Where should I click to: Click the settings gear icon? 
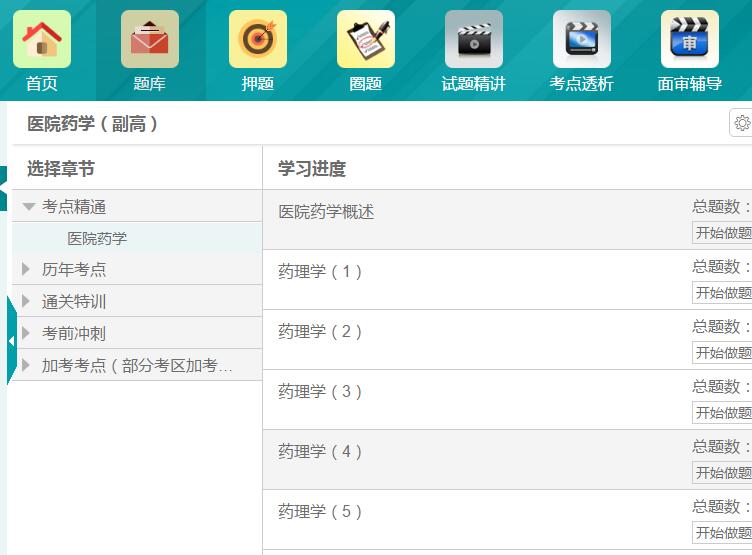tap(741, 123)
